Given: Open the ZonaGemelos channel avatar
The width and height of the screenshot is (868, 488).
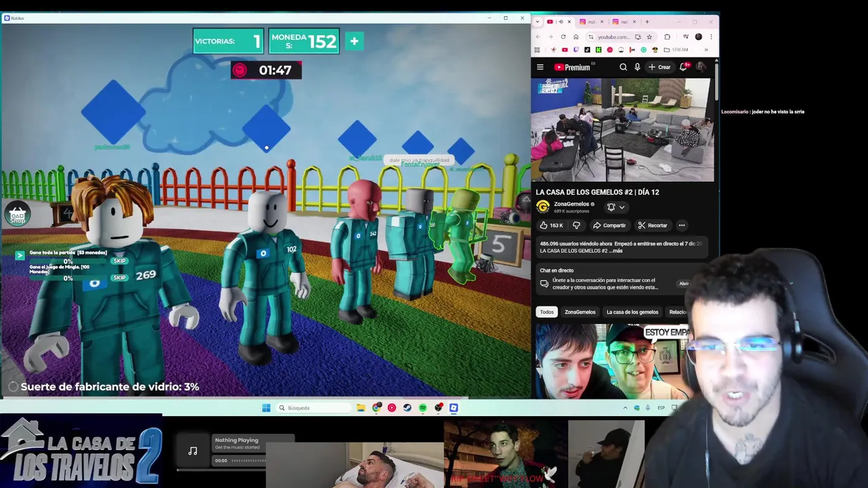Looking at the screenshot, I should click(x=542, y=207).
